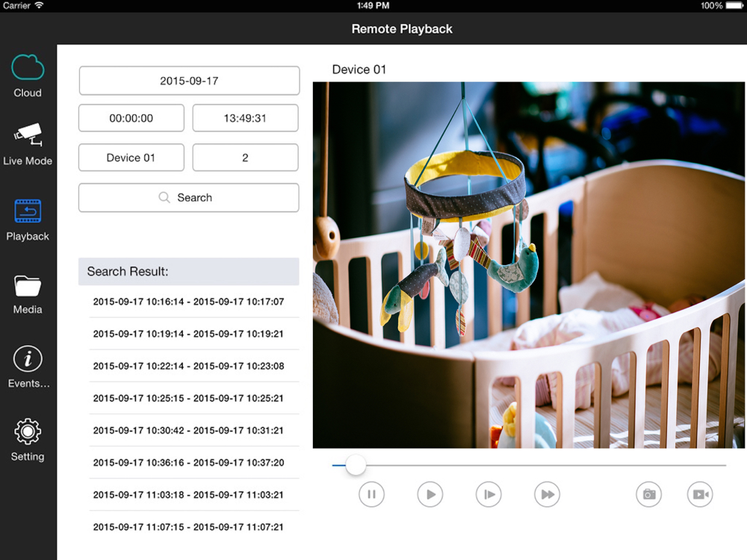Open the Setting gear menu

[x=28, y=440]
